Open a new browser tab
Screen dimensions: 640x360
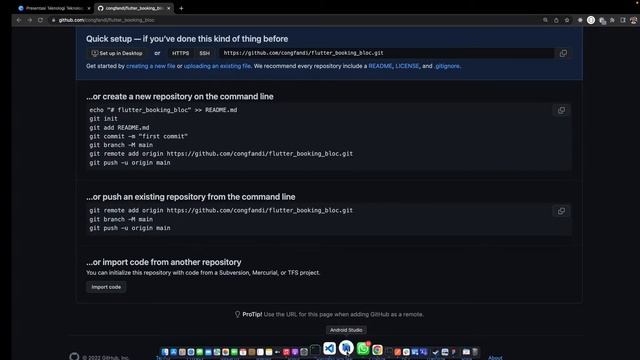click(181, 8)
